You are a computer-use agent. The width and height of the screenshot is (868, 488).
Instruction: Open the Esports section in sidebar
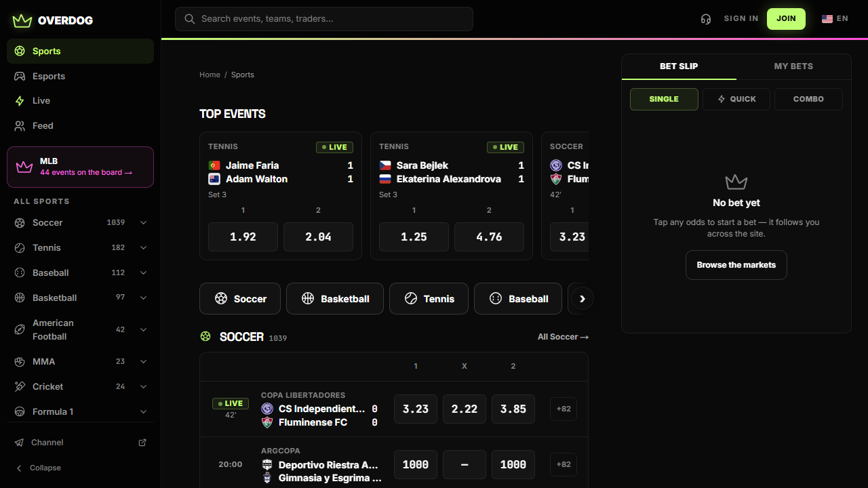tap(80, 76)
